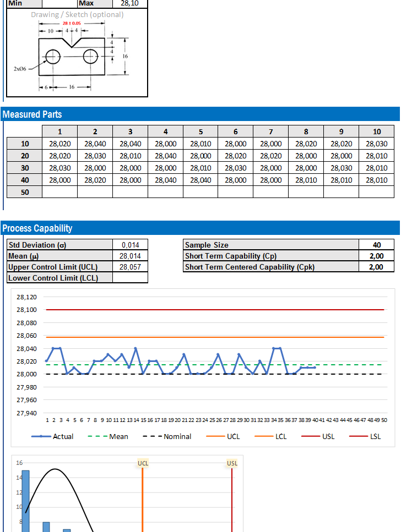
Task: Click UCL legend entry in line chart
Action: [x=223, y=436]
